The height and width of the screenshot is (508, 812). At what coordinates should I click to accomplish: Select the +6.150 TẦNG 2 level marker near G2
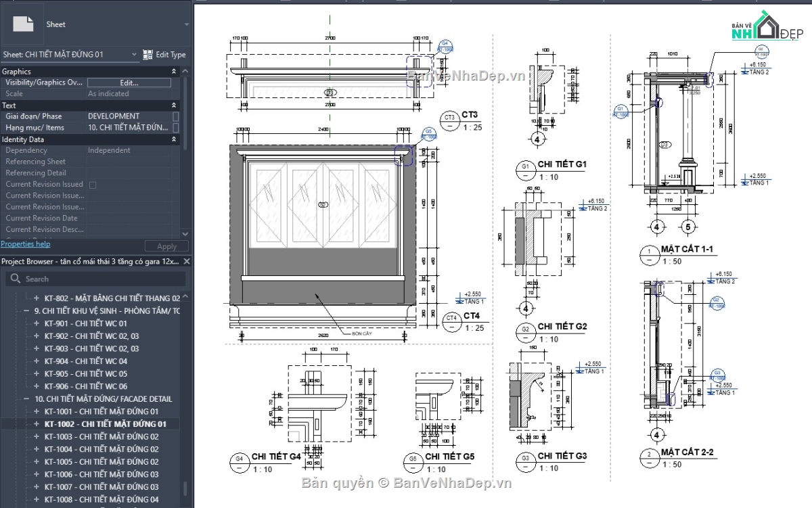click(593, 204)
